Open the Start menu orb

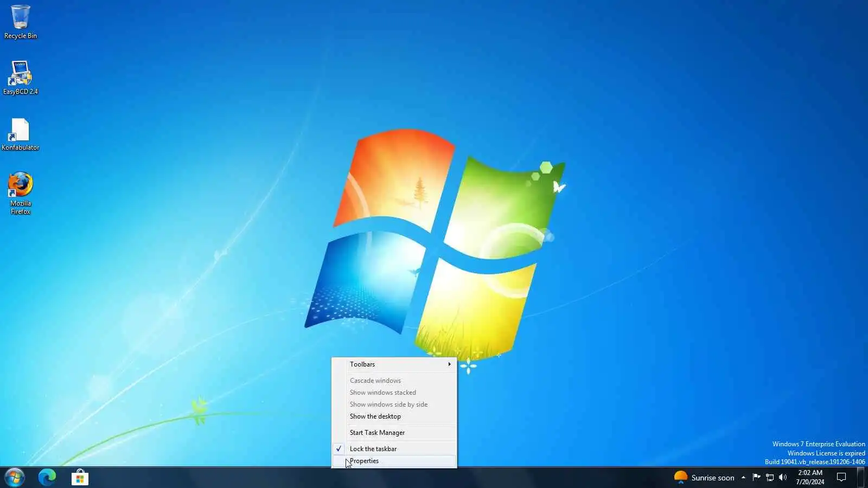coord(15,478)
